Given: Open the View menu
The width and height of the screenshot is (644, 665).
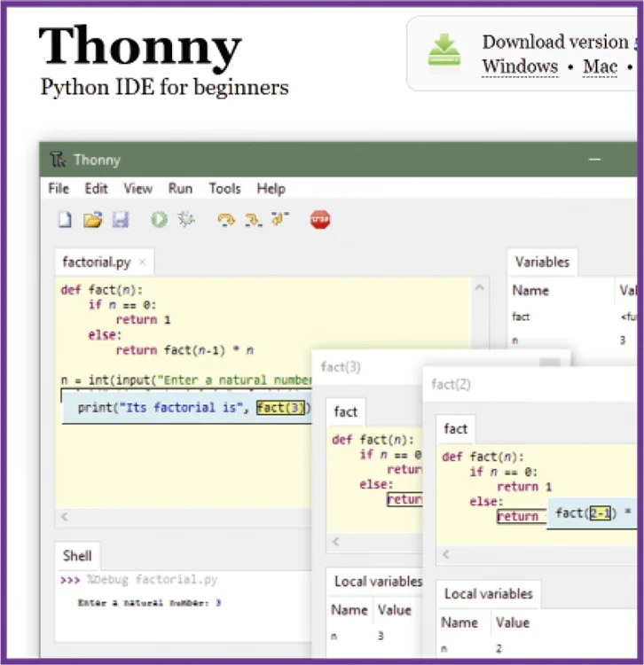Looking at the screenshot, I should click(x=137, y=188).
